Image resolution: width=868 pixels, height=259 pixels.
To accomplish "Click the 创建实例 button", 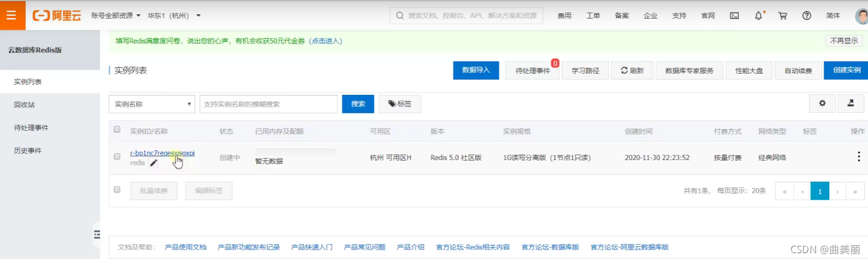I will coord(846,70).
